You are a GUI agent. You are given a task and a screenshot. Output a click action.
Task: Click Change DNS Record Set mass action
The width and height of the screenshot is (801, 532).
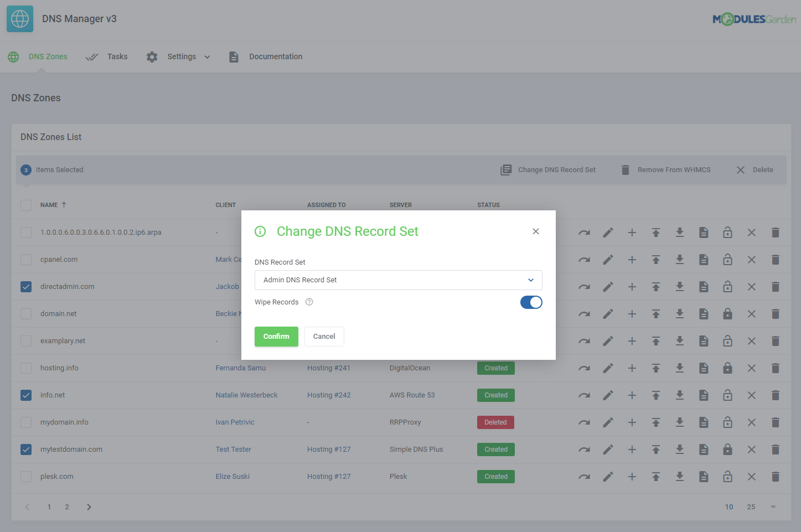point(548,170)
